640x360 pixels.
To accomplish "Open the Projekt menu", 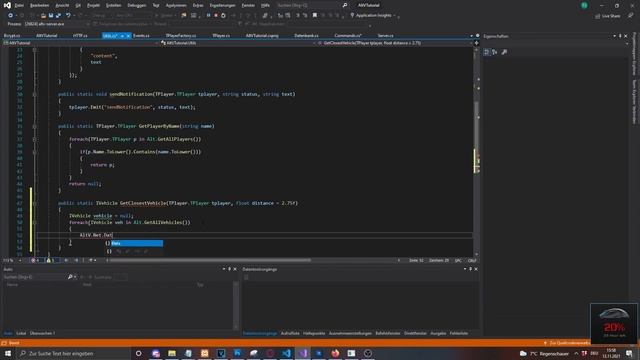I will click(93, 5).
